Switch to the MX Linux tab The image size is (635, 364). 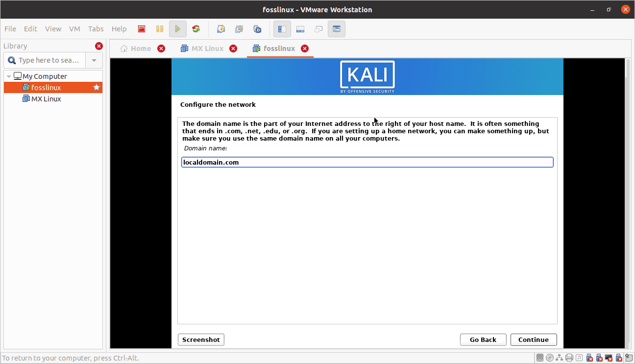(x=207, y=48)
